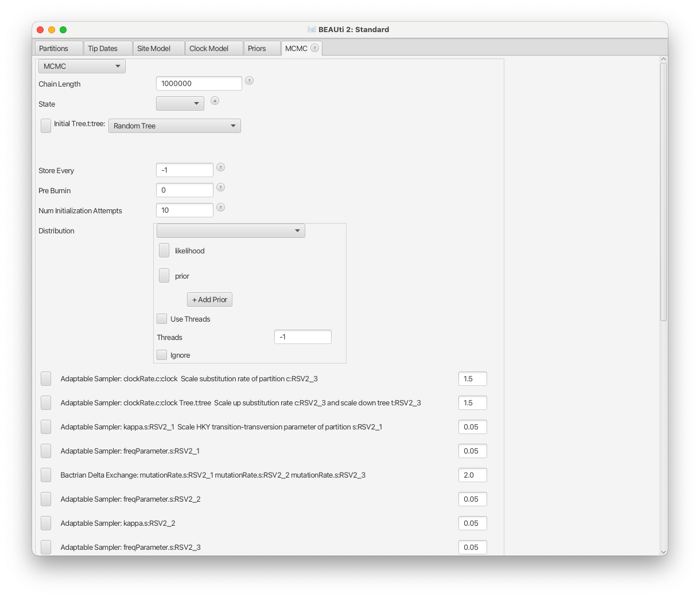Click the Pre Burnin input field
Screen dimensions: 700x598
[x=185, y=190]
